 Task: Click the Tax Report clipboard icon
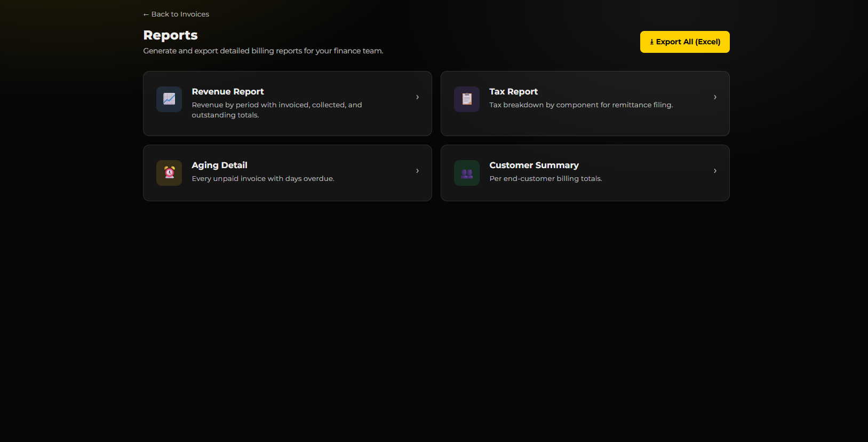467,99
